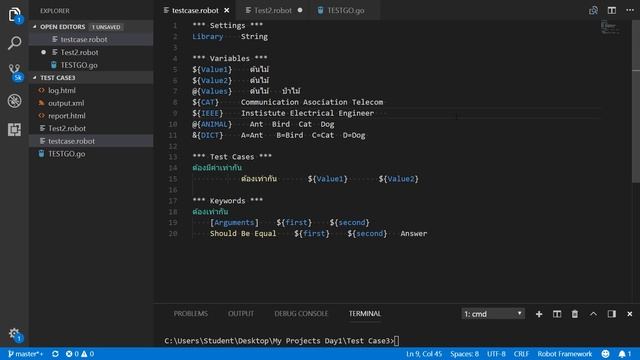Click the 1 UNSAVED badge
The height and width of the screenshot is (360, 640).
click(106, 27)
